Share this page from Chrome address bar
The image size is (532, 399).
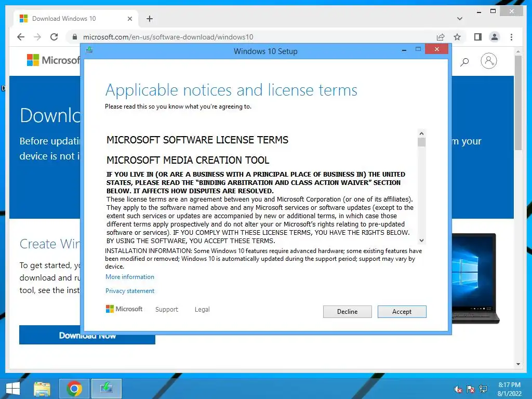click(x=441, y=37)
